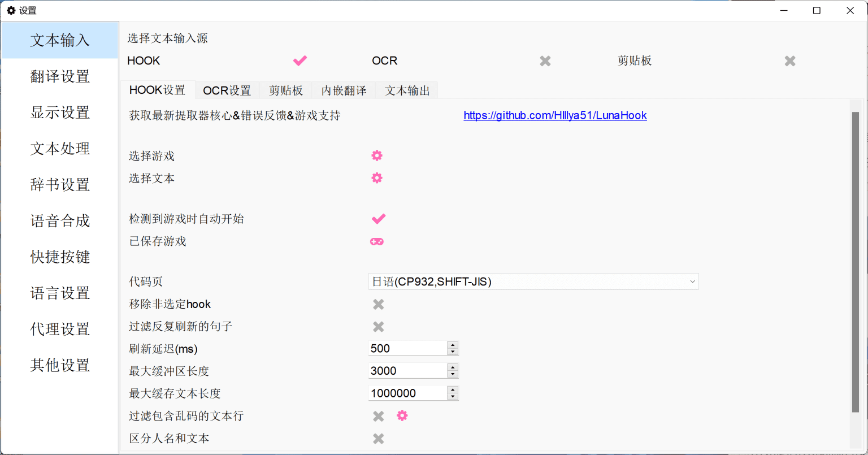Go to 翻译设置 in the sidebar

pyautogui.click(x=60, y=76)
